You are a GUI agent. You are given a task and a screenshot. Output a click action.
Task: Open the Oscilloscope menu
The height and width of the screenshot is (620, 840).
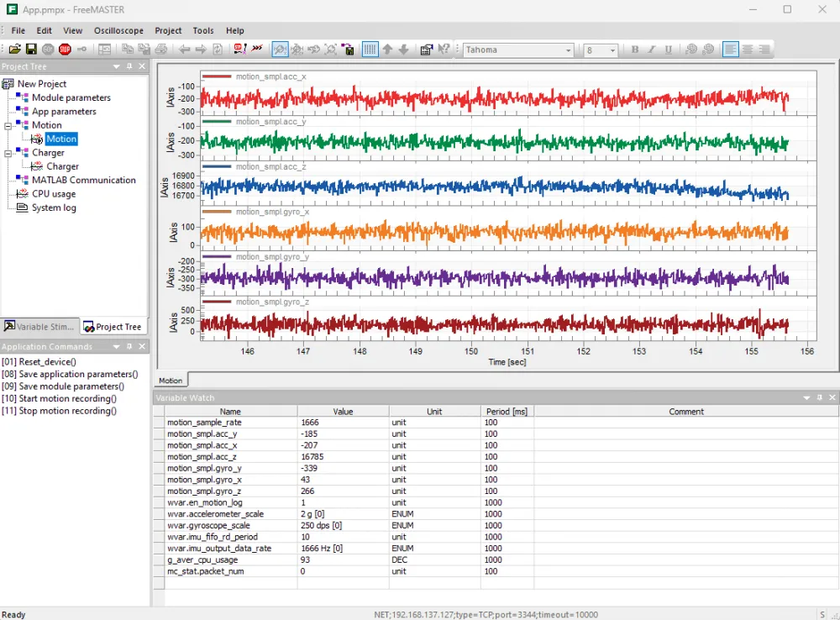(x=119, y=30)
